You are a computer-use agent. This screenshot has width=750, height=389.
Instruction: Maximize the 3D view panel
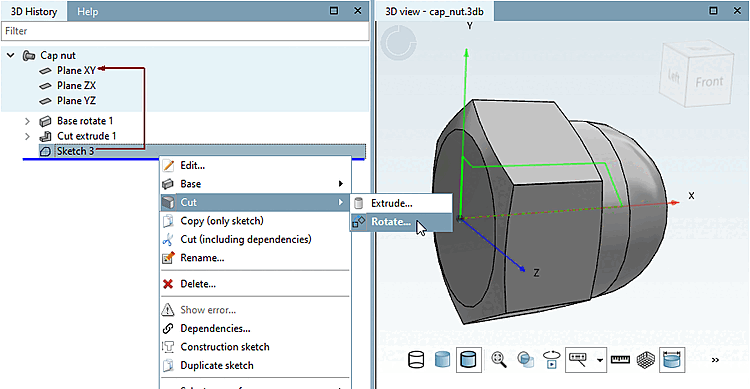coord(713,11)
